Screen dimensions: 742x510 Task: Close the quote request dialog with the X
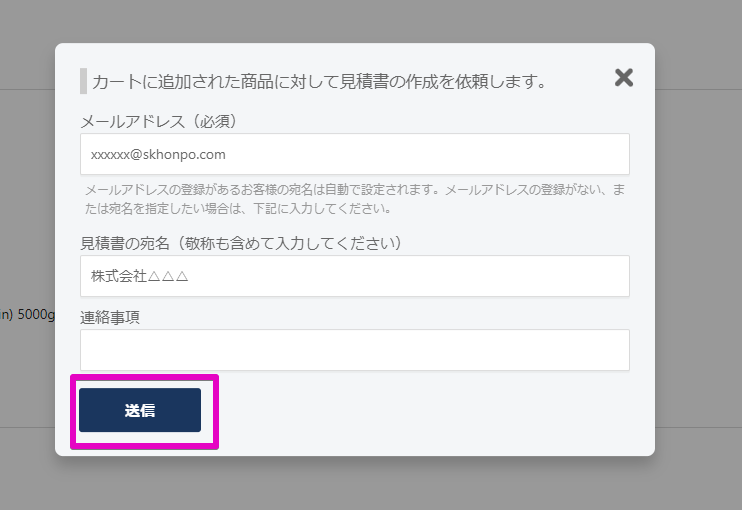(x=624, y=78)
